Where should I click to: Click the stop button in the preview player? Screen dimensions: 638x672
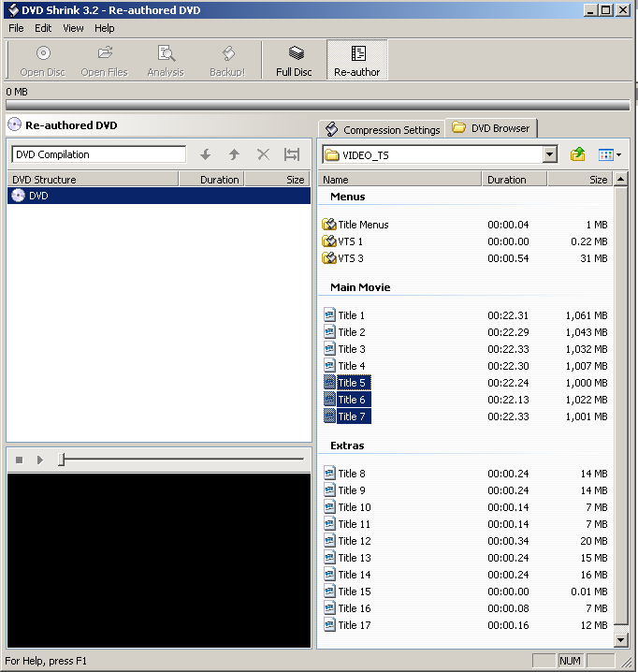[x=19, y=460]
